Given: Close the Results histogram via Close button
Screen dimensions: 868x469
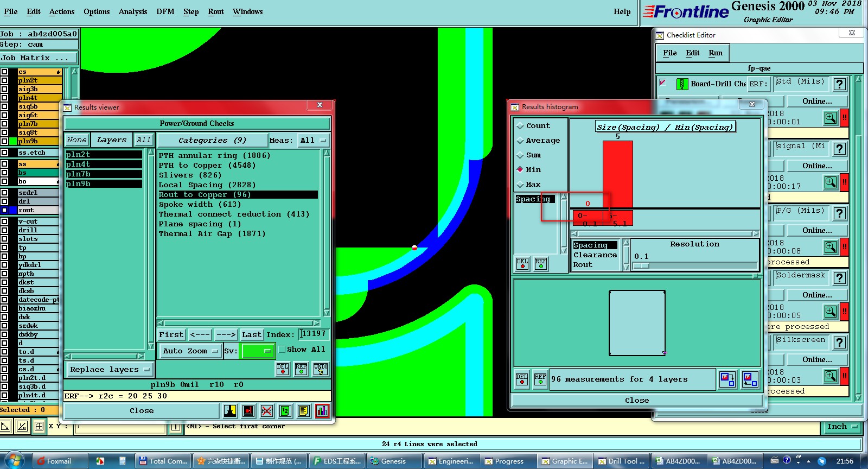Looking at the screenshot, I should 637,400.
